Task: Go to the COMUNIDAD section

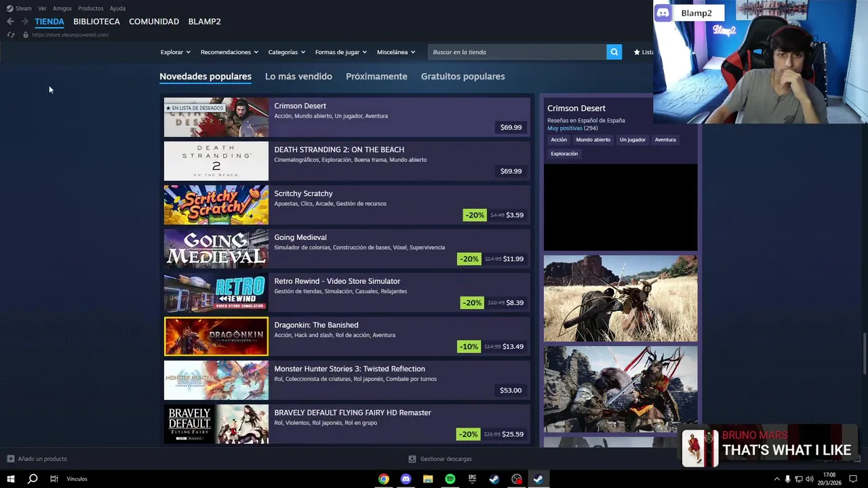Action: point(154,22)
